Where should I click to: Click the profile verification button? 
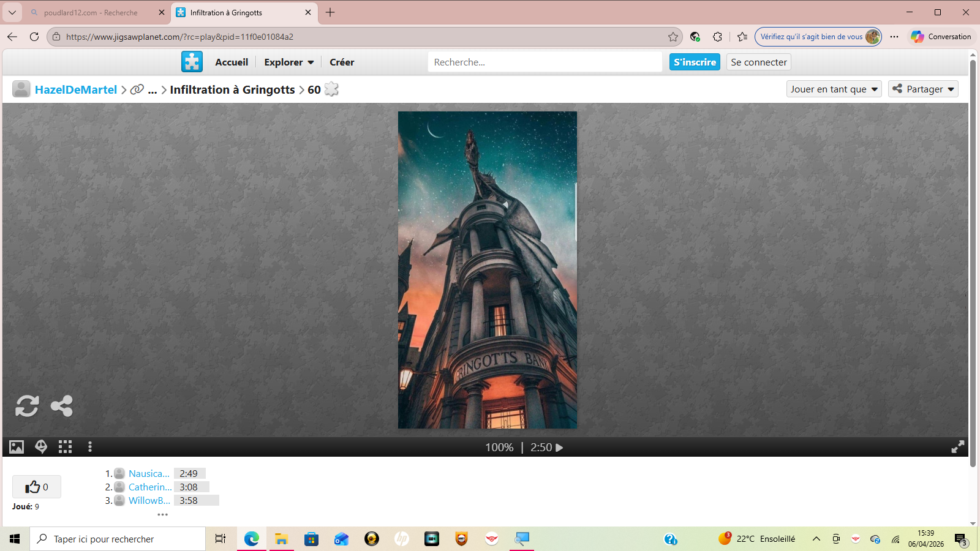pyautogui.click(x=818, y=37)
